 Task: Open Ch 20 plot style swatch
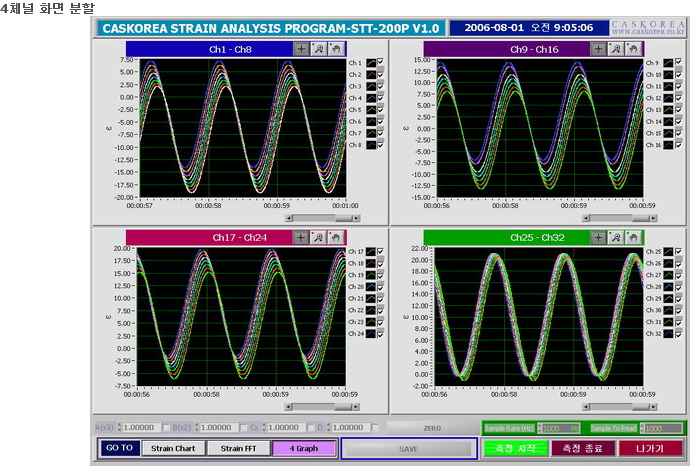371,287
